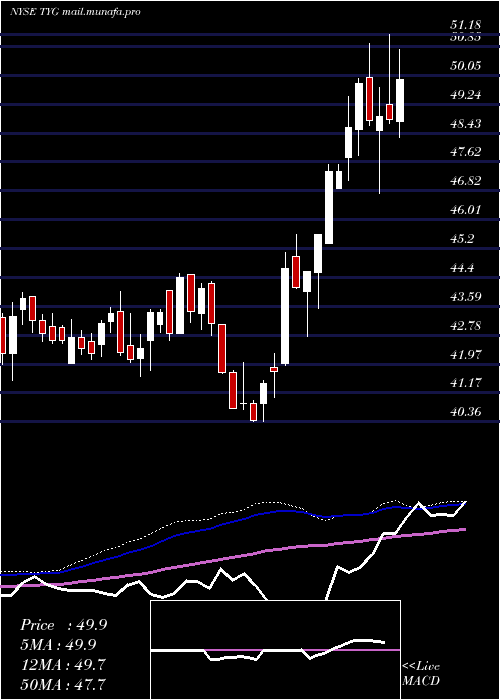
Task: Click the 46.82 price axis label
Action: pyautogui.click(x=465, y=181)
